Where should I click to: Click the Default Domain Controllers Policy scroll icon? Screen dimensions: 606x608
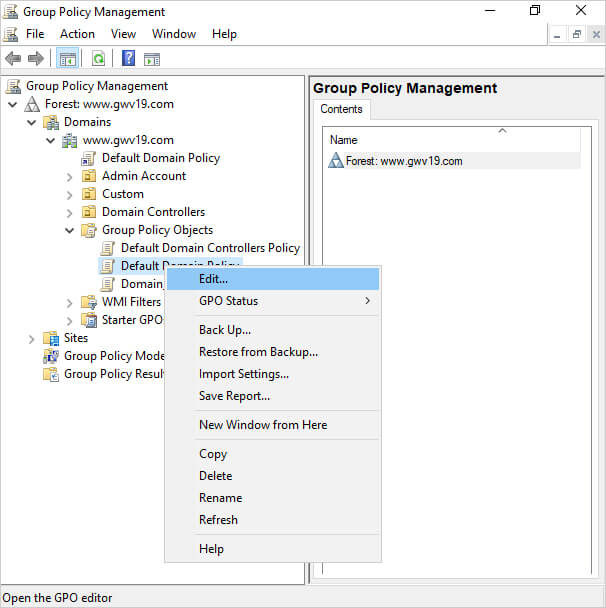pos(107,248)
